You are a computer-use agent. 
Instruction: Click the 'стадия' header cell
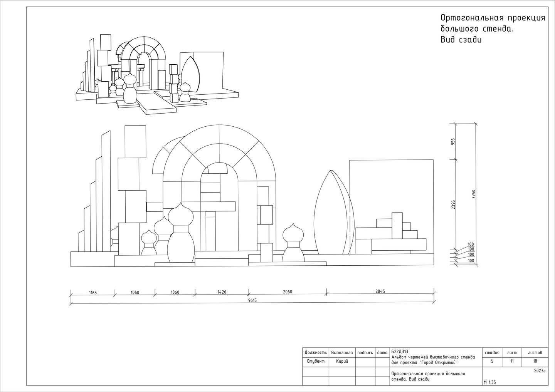(492, 352)
